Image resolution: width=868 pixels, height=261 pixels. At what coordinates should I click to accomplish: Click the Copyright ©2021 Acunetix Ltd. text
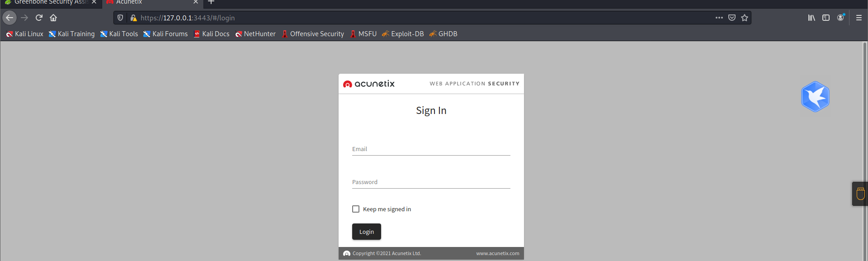pyautogui.click(x=387, y=253)
